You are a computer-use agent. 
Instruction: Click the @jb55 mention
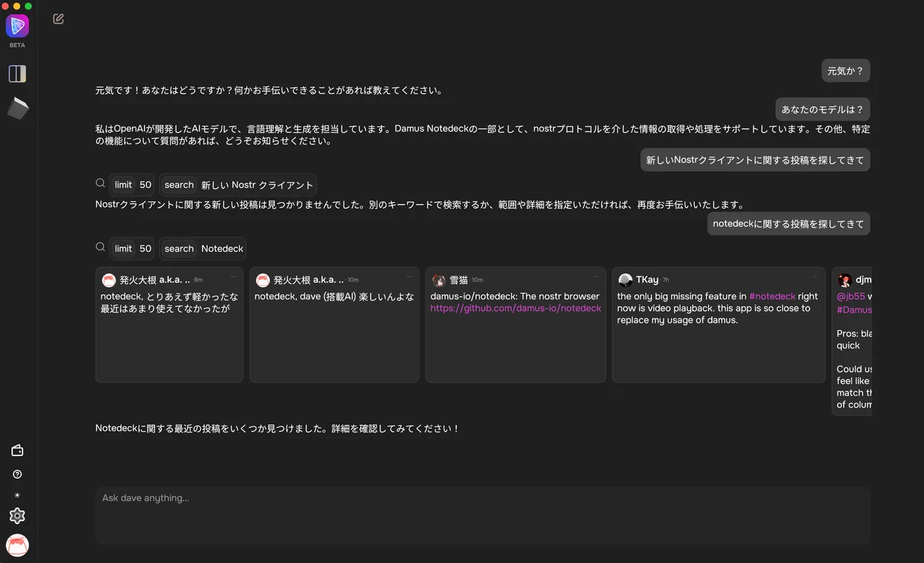pyautogui.click(x=851, y=296)
